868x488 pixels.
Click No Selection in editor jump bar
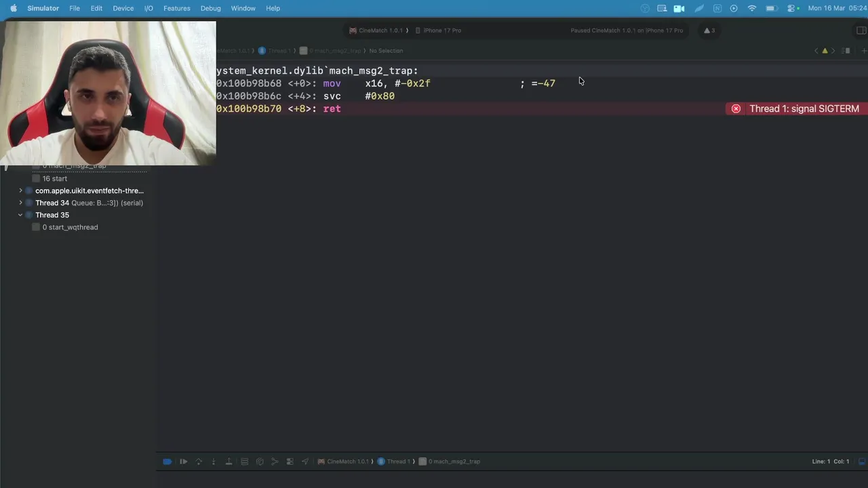(386, 51)
